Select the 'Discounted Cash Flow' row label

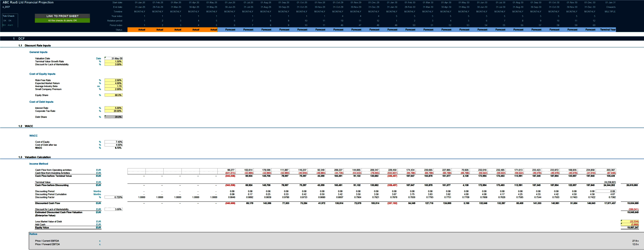coord(48,203)
